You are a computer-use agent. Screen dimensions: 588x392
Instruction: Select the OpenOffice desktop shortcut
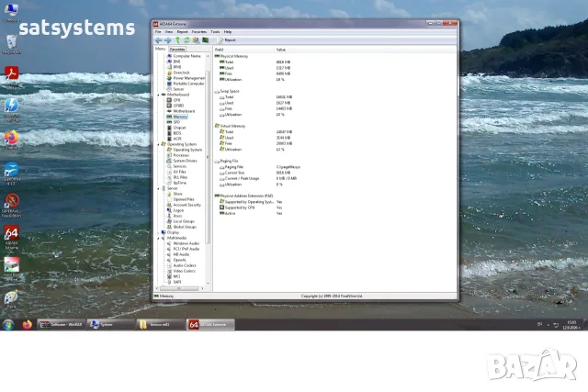11,174
